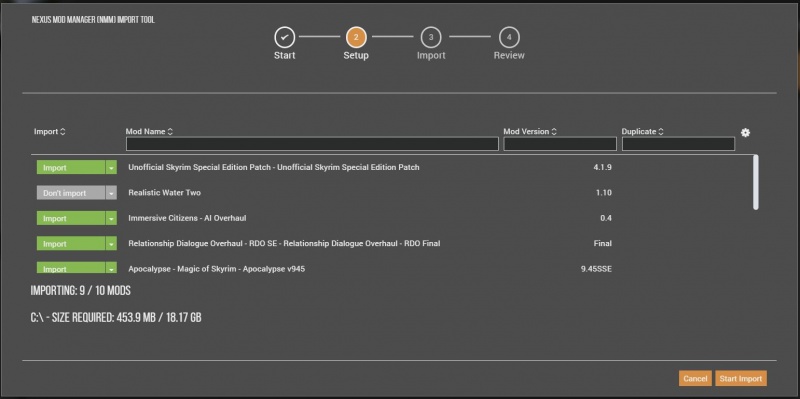The image size is (800, 399).
Task: Toggle Import for Unofficial Skyrim Special Edition Patch
Action: 71,167
